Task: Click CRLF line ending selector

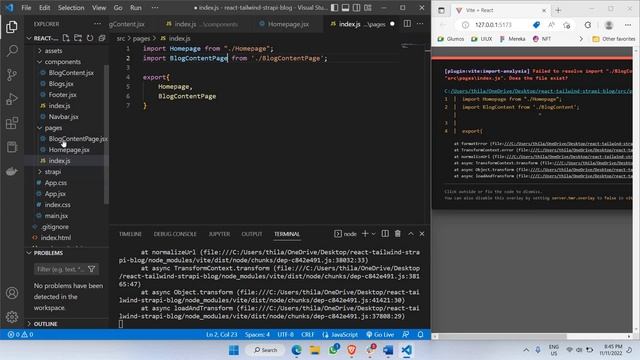Action: 307,334
